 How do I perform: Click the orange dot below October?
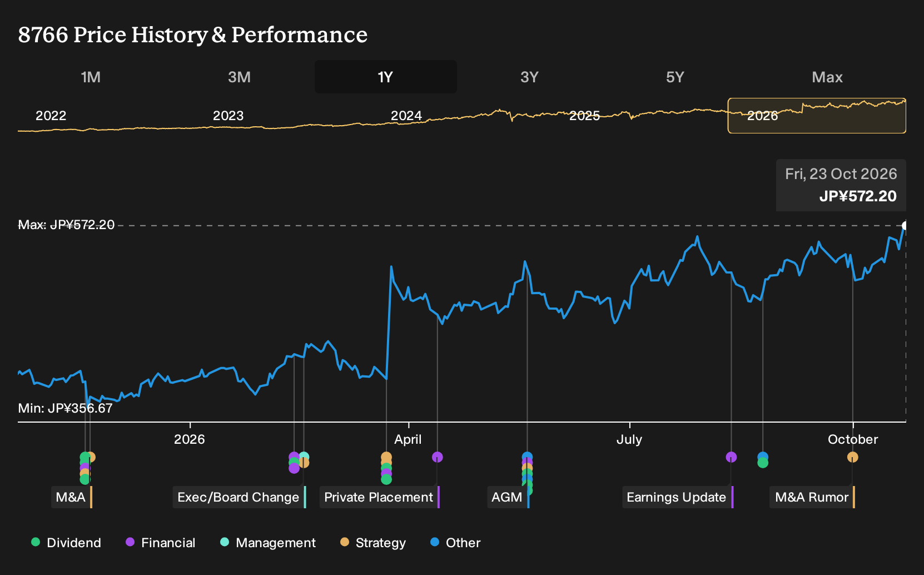[x=853, y=457]
